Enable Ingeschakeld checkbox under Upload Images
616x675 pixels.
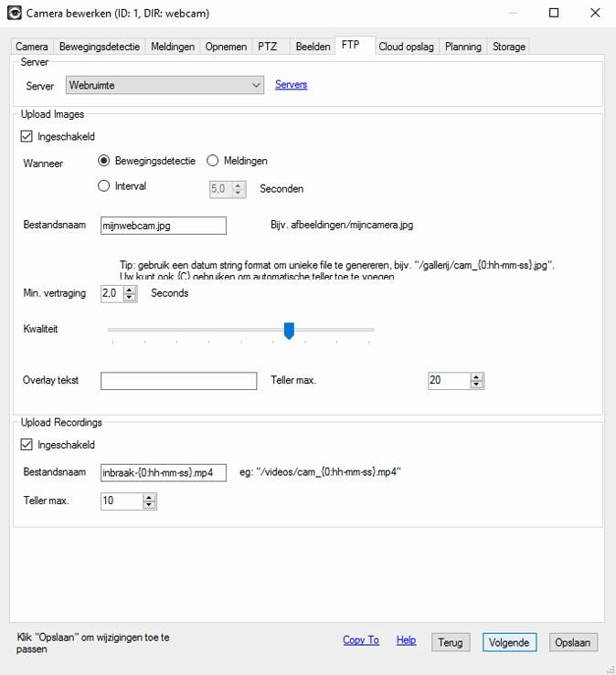(27, 137)
